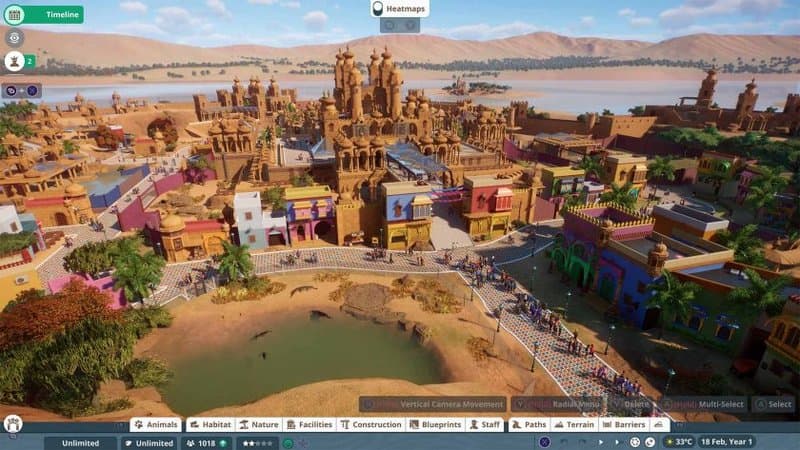Select the Nature build menu
Viewport: 800px width, 450px height.
[259, 424]
